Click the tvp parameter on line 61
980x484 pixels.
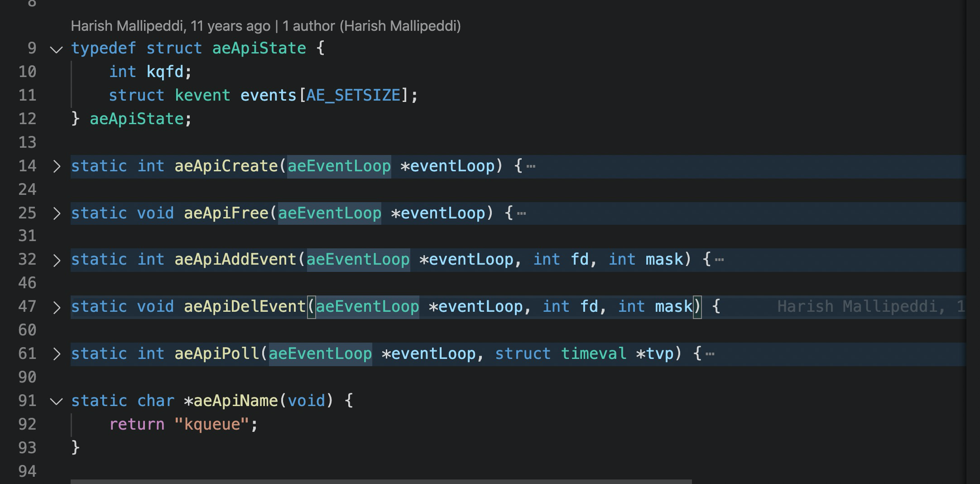[660, 354]
